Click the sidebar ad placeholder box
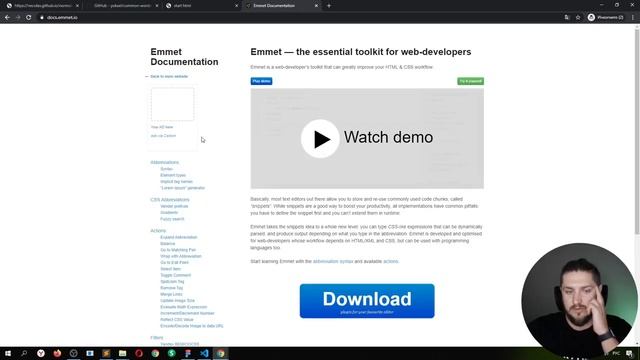640x360 pixels. coord(173,104)
